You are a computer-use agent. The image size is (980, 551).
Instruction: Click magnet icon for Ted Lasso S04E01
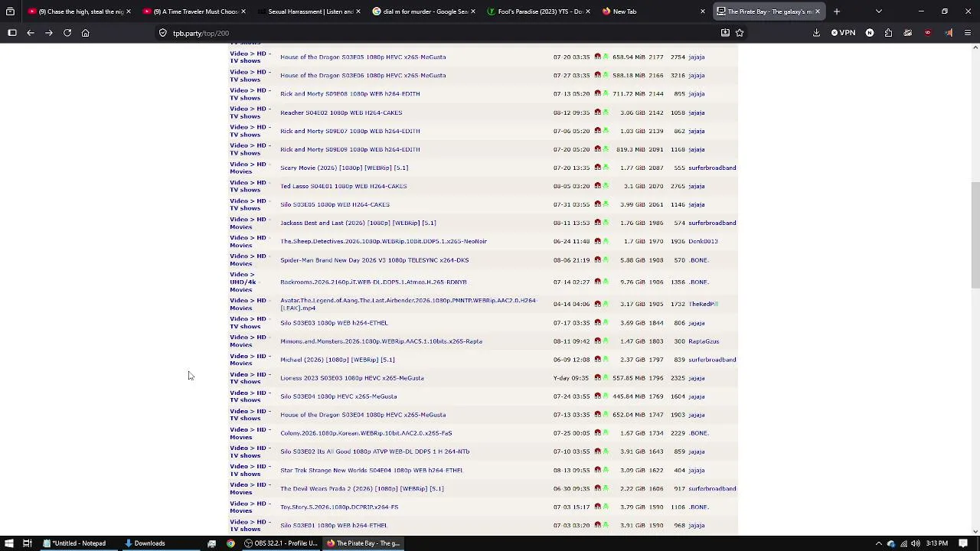coord(597,186)
